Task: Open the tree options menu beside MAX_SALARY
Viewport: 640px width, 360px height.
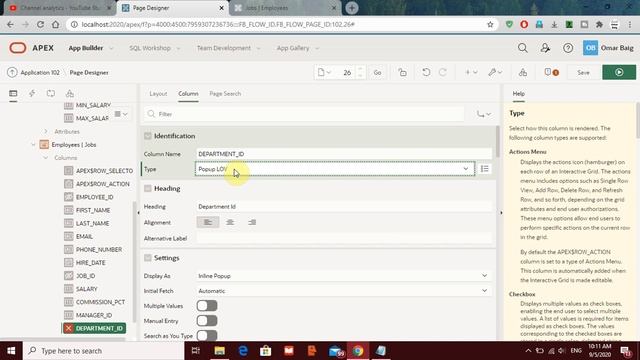Action: pos(121,114)
